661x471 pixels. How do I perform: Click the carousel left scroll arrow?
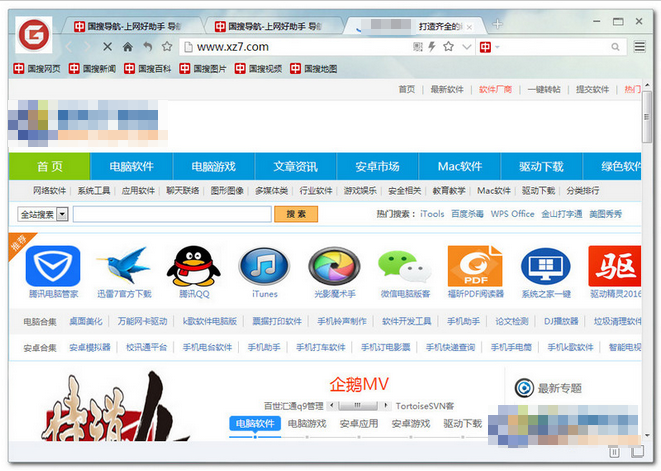332,406
